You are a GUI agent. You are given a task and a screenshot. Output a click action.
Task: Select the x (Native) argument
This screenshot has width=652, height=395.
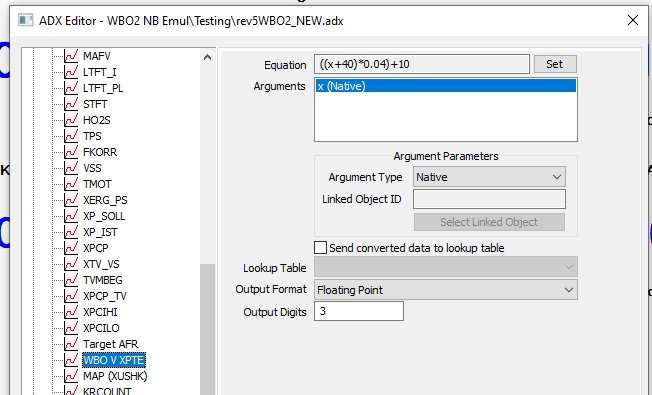coord(446,86)
